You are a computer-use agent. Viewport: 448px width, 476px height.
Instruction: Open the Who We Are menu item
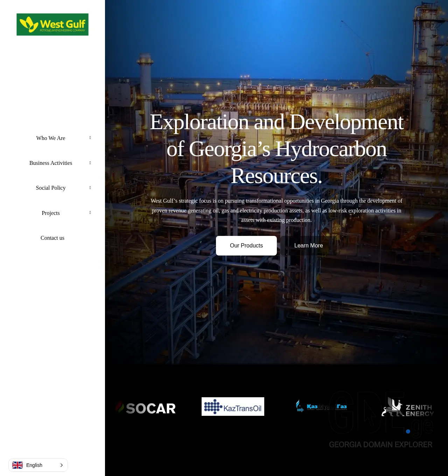50,138
